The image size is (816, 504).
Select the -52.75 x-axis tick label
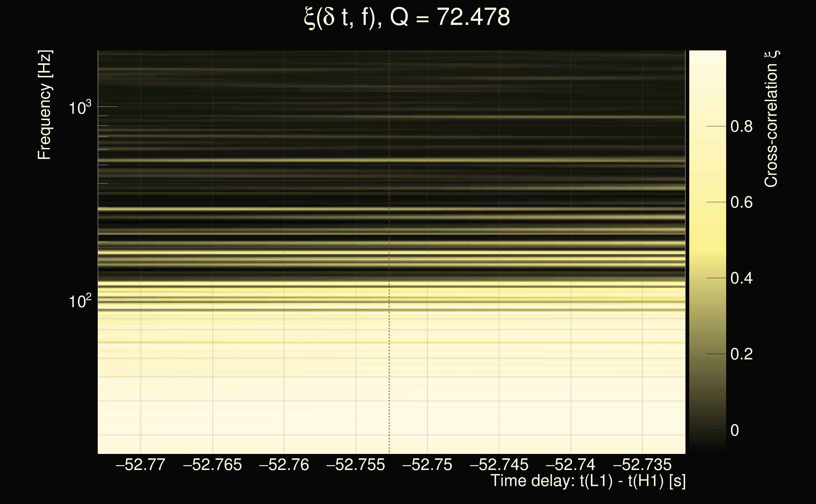[x=427, y=465]
